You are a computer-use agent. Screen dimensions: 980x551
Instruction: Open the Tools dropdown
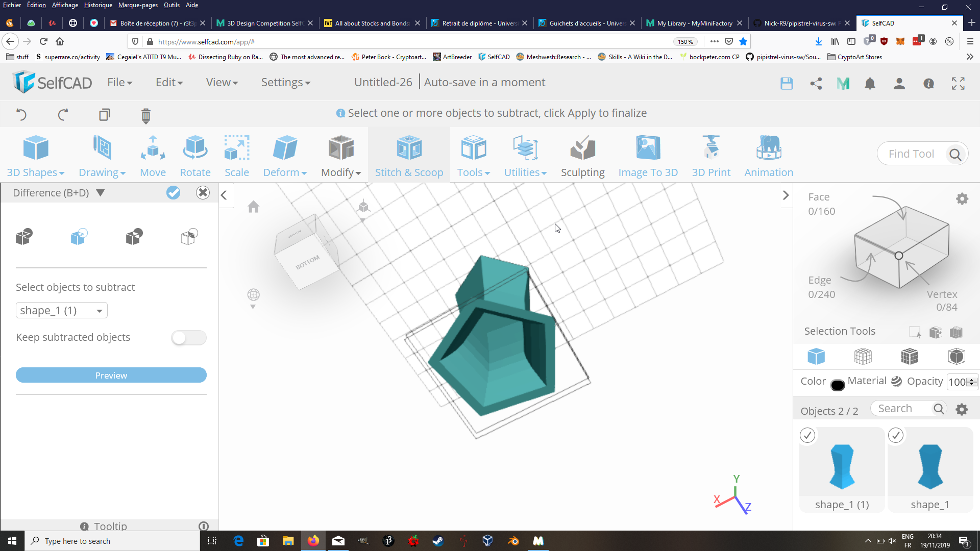click(x=474, y=157)
